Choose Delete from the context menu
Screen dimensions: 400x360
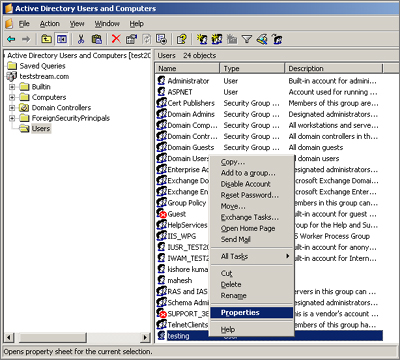pyautogui.click(x=231, y=284)
